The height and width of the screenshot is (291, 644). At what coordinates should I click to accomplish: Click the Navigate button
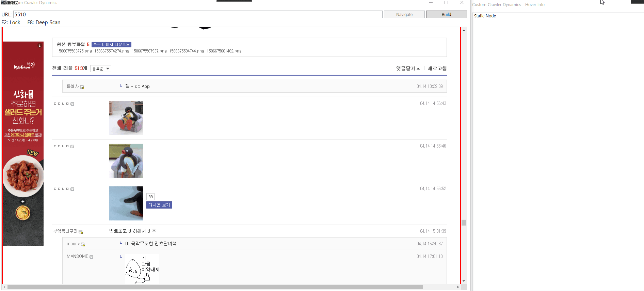[x=404, y=14]
